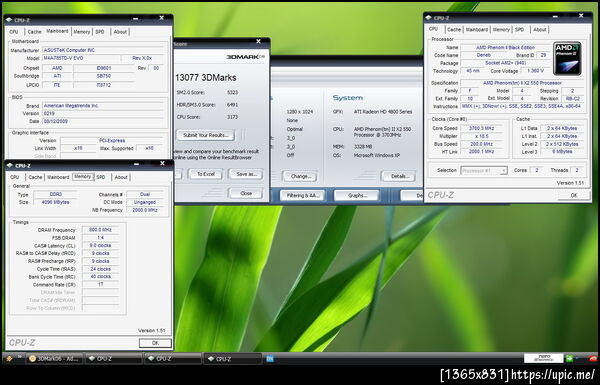600x385 pixels.
Task: Click OK in the Memory CPU-Z window
Action: 155,343
